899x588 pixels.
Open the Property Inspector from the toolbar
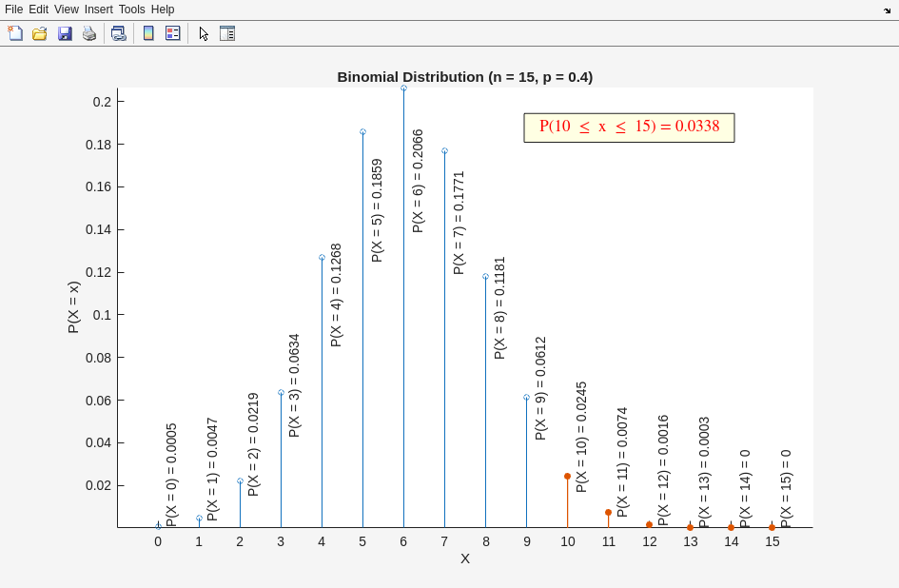(x=227, y=33)
